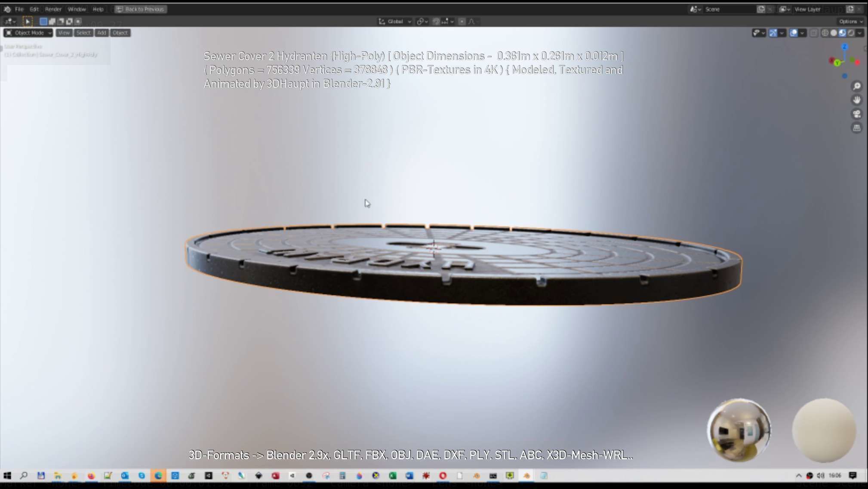Click the matte diffuse preview sphere
The width and height of the screenshot is (868, 489).
click(x=824, y=430)
